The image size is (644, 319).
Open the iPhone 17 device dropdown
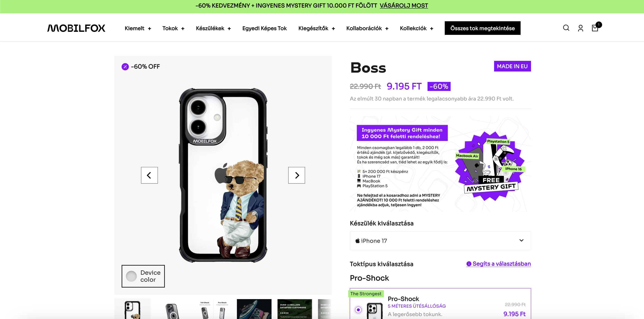coord(440,240)
